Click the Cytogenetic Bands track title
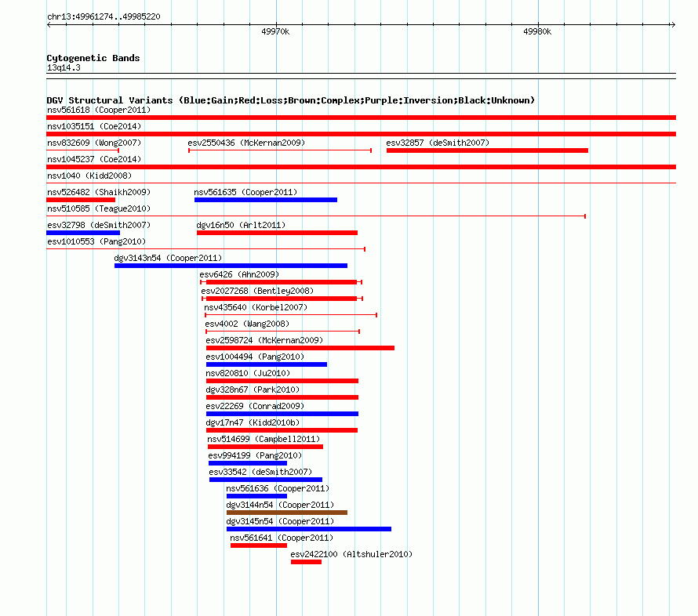 tap(93, 58)
